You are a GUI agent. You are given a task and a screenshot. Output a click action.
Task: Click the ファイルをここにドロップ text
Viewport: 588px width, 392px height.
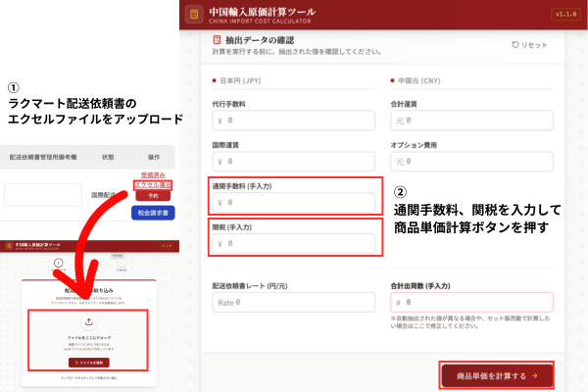pos(89,337)
